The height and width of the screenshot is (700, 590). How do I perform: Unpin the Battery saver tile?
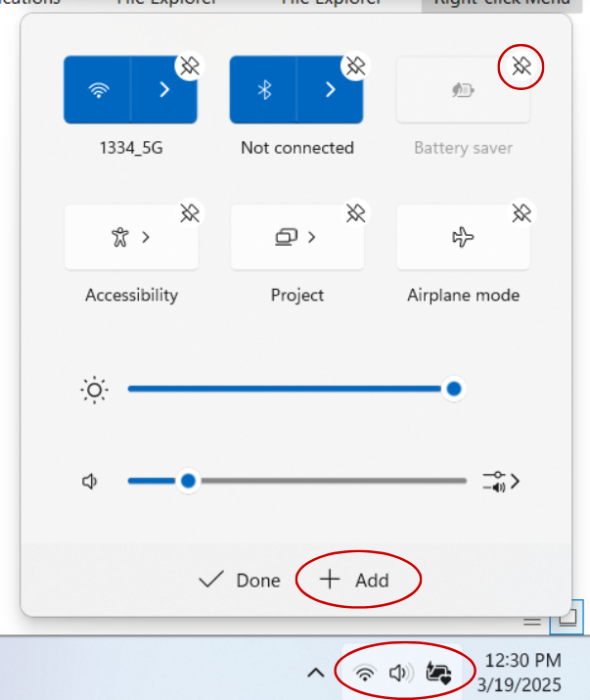[x=521, y=67]
